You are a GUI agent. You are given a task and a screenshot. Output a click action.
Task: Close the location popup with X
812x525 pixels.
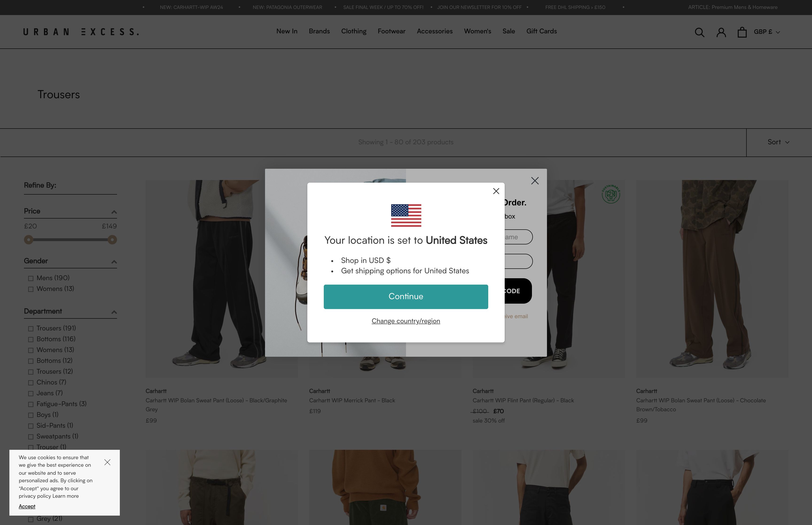[496, 191]
